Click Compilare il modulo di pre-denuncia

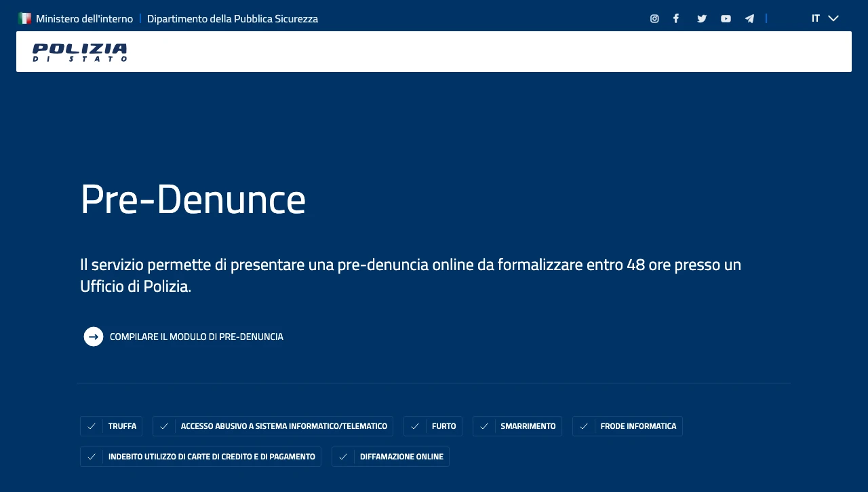click(197, 337)
